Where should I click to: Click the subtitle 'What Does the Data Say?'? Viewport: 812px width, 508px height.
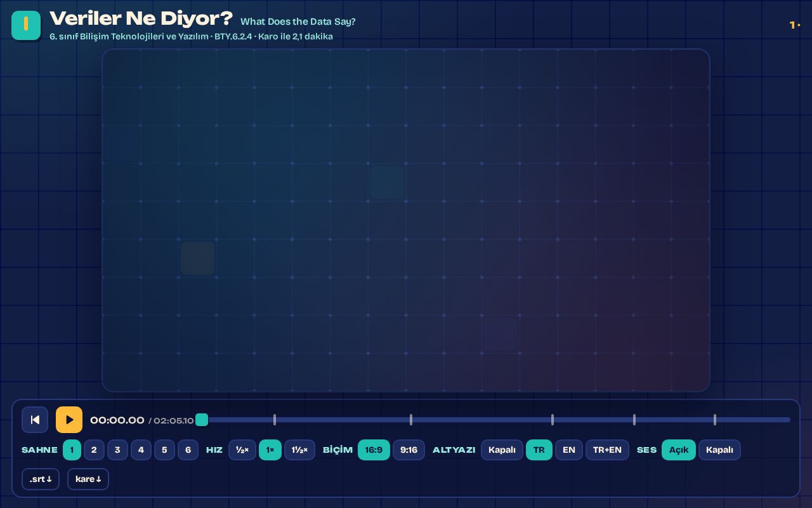tap(298, 22)
